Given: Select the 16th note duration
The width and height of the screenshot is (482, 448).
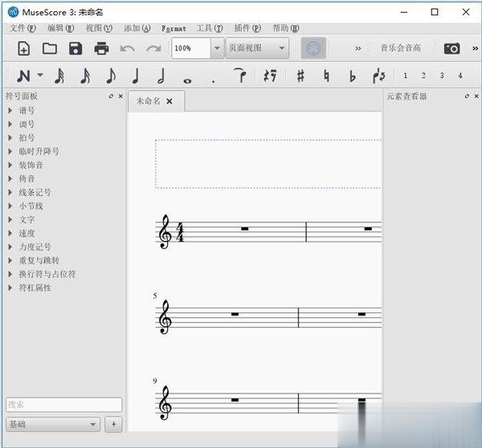Looking at the screenshot, I should pos(85,75).
